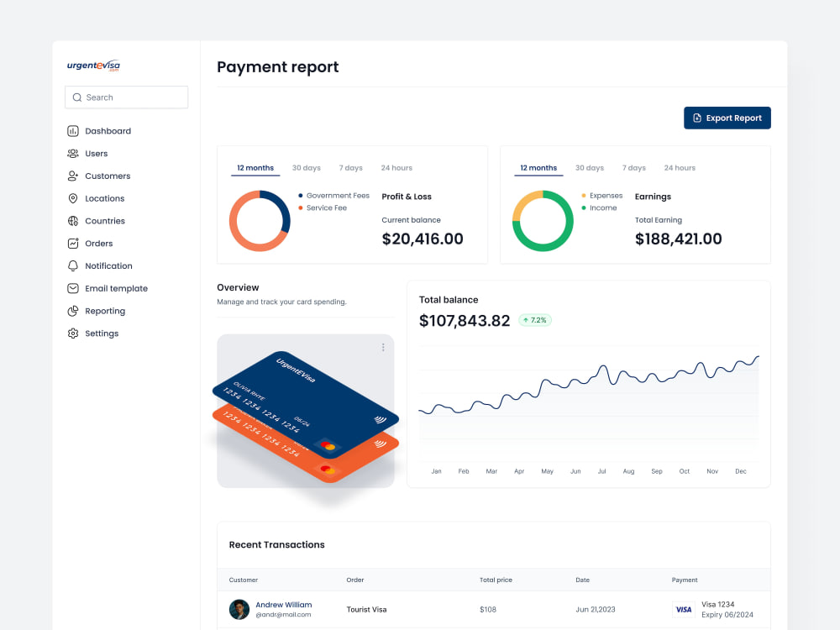This screenshot has width=840, height=630.
Task: Click the Customers person-plus icon
Action: point(73,176)
